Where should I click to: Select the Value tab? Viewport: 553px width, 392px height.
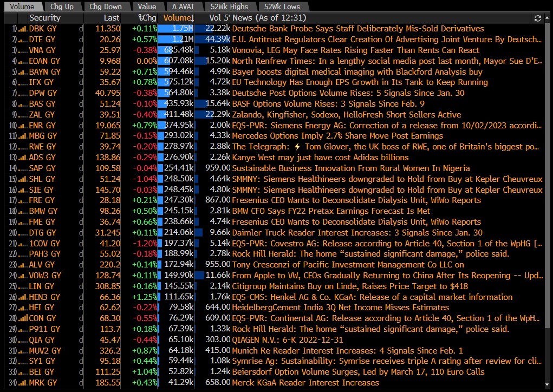[147, 6]
